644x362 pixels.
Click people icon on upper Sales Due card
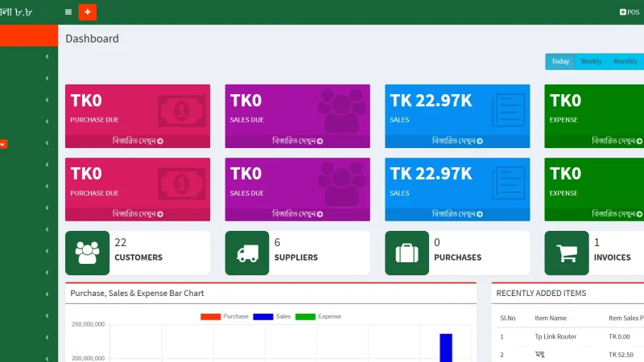coord(341,110)
